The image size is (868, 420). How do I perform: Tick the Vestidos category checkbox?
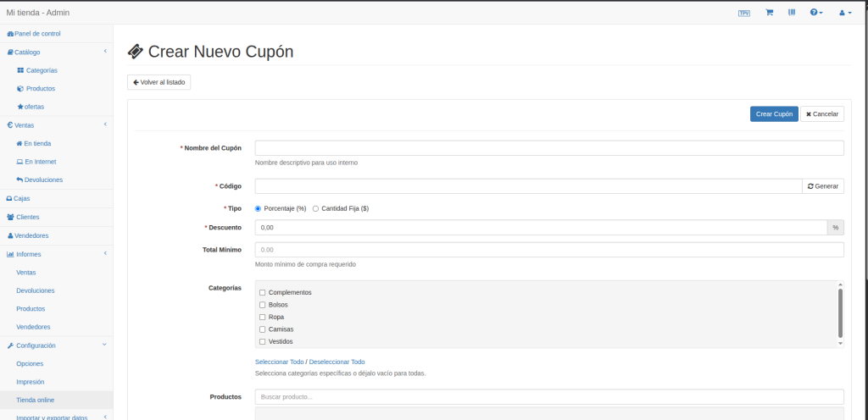click(263, 341)
